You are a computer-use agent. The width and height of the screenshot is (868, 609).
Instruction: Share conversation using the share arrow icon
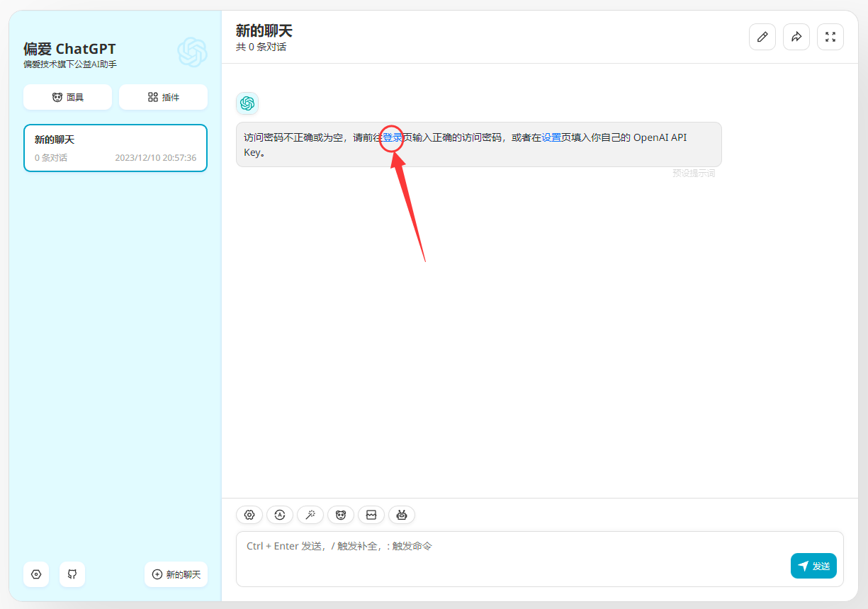[796, 37]
